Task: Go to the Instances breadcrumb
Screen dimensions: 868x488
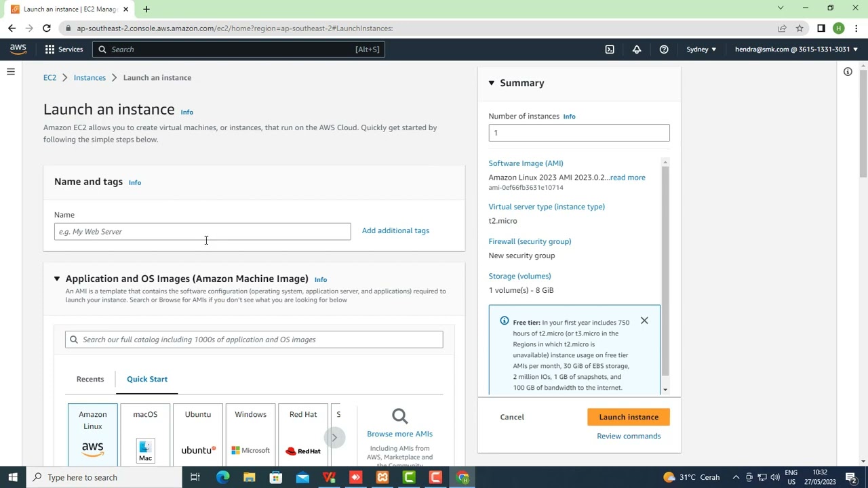Action: tap(90, 77)
